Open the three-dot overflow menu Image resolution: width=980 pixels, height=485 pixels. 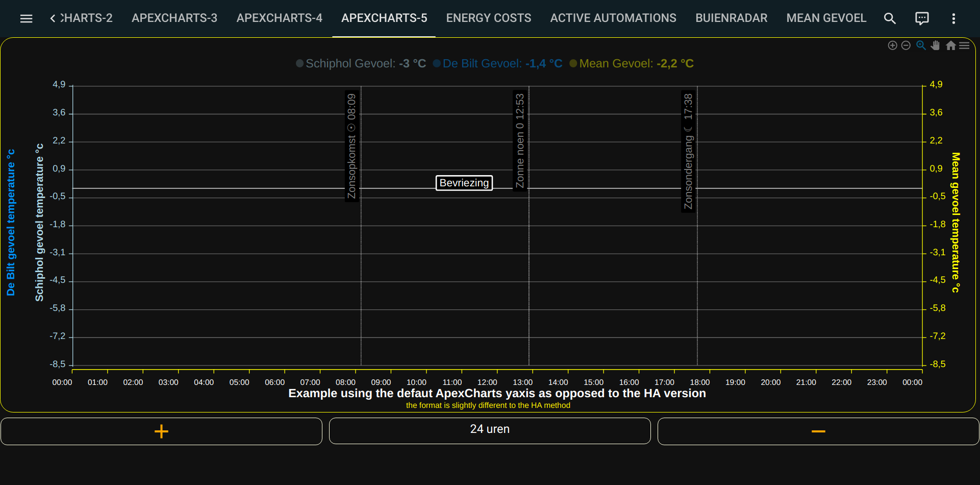[x=953, y=18]
